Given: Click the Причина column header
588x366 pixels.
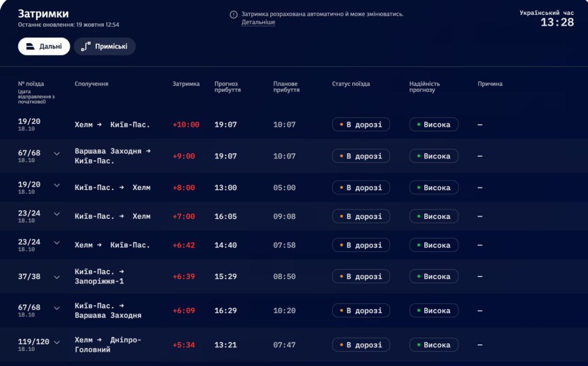Looking at the screenshot, I should pyautogui.click(x=490, y=84).
